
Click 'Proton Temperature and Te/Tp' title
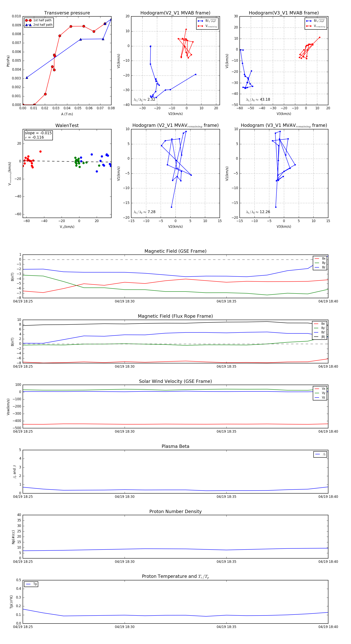pyautogui.click(x=175, y=576)
